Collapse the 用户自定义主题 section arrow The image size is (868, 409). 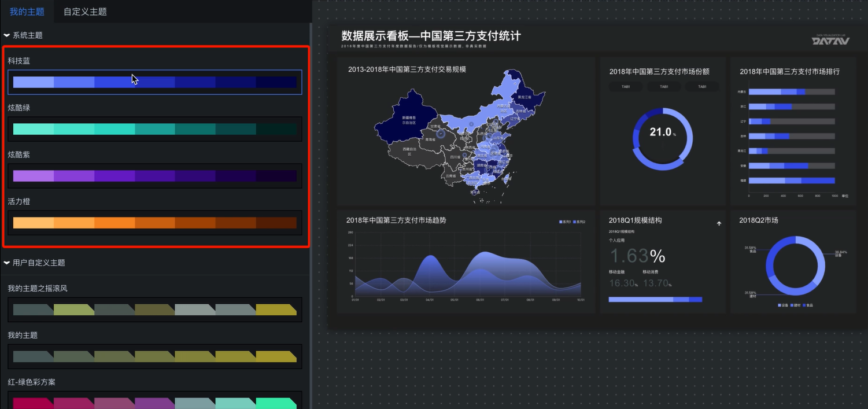click(6, 263)
